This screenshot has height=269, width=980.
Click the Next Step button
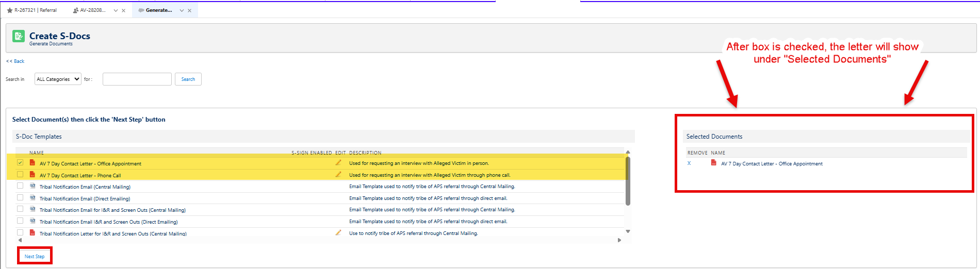tap(35, 256)
